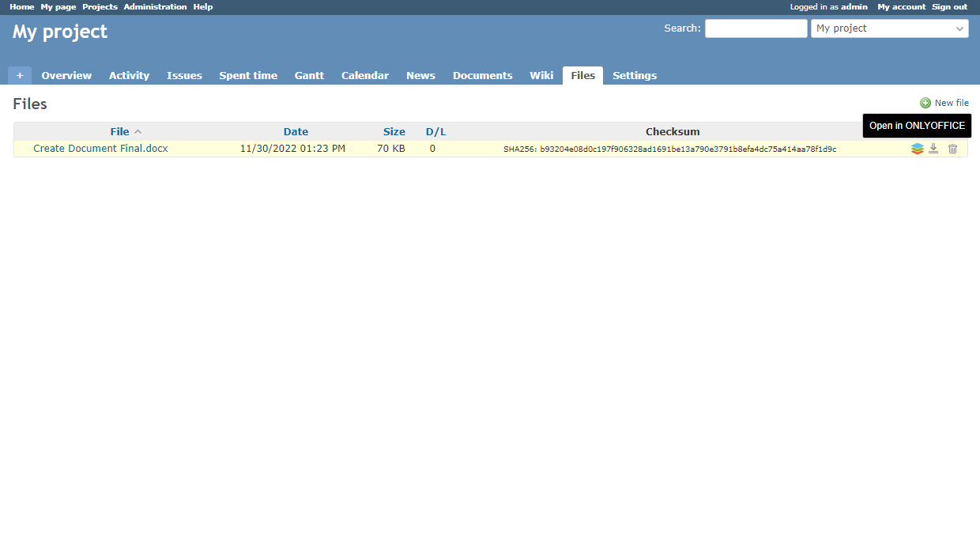The height and width of the screenshot is (560, 980).
Task: Sort files by Size column header
Action: pyautogui.click(x=394, y=132)
